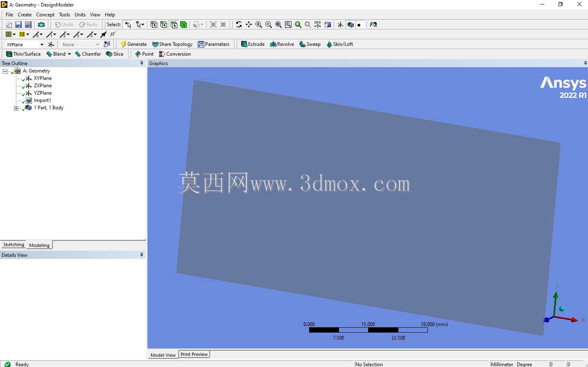Click the Thin/Surface tool
The image size is (588, 367).
click(23, 54)
